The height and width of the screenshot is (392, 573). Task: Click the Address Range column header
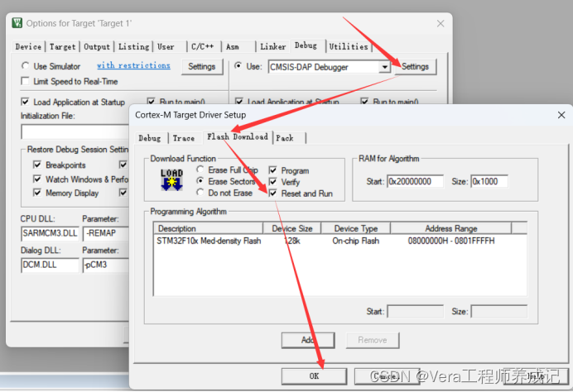pos(451,228)
